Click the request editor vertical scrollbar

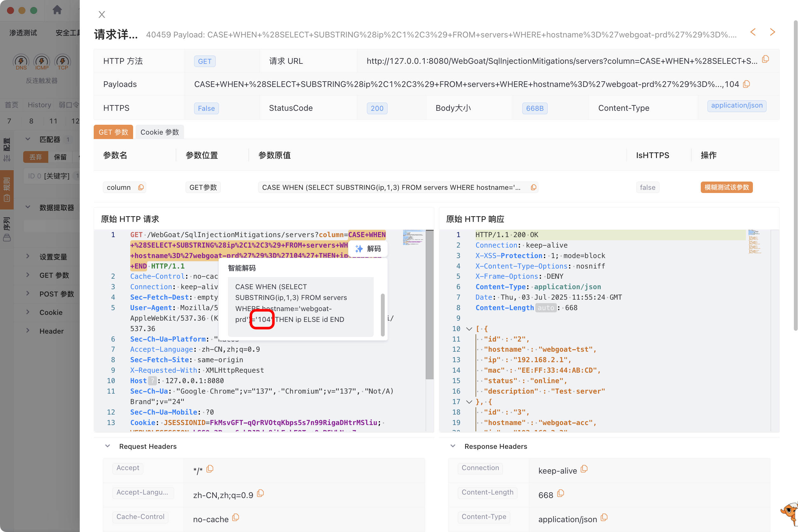pos(429,305)
